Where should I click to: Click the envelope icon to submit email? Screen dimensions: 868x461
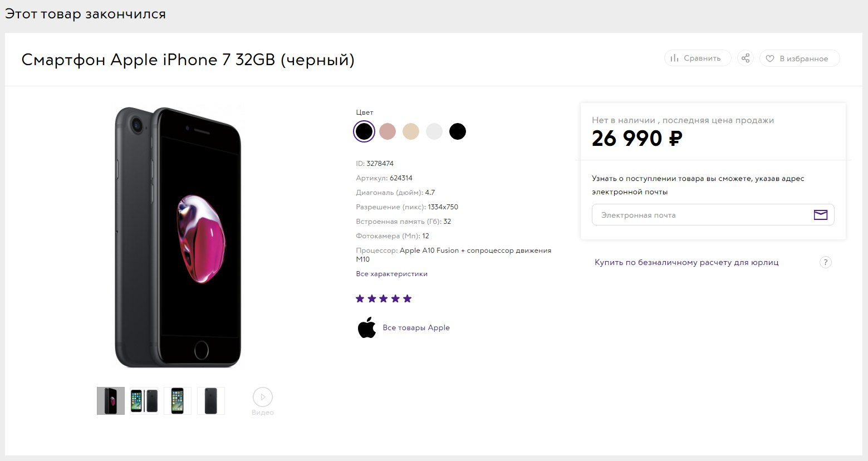[x=821, y=215]
